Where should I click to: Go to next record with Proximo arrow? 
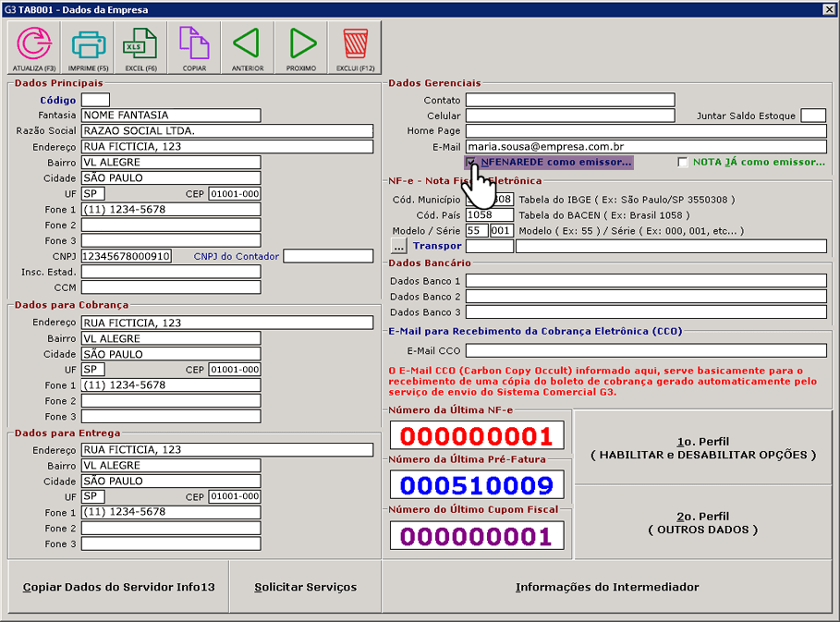click(301, 47)
